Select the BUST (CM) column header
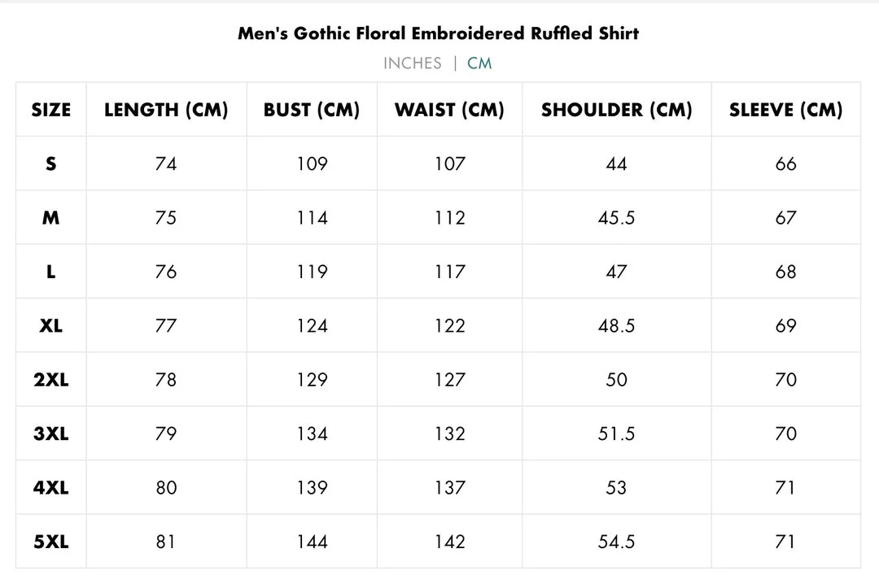The image size is (879, 588). (x=312, y=110)
